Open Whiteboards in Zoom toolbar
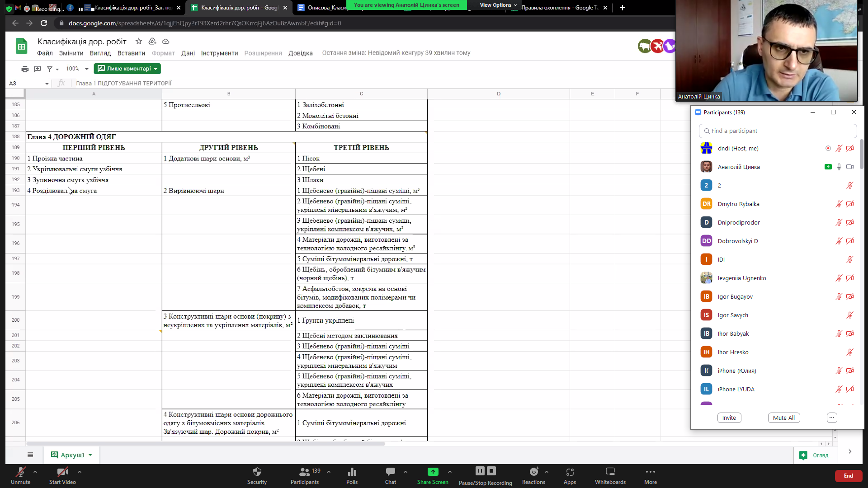This screenshot has width=868, height=488. pos(610,475)
